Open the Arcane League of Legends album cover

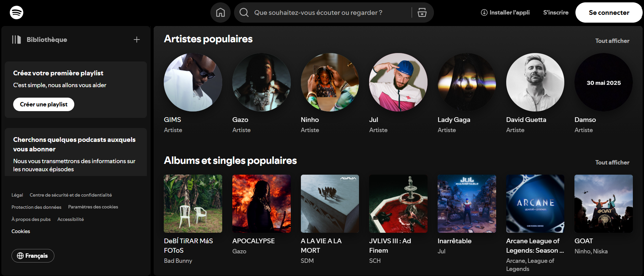pos(535,204)
